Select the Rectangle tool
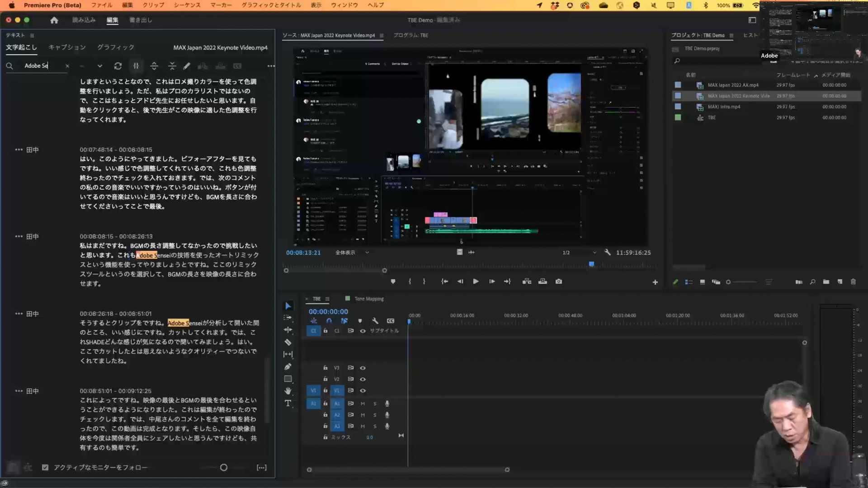The width and height of the screenshot is (868, 488). (x=288, y=379)
